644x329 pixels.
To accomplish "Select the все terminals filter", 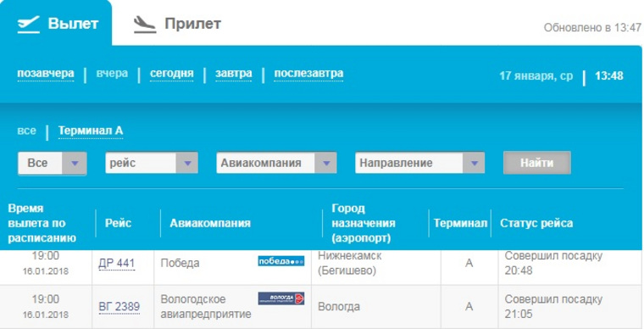I will coord(27,131).
